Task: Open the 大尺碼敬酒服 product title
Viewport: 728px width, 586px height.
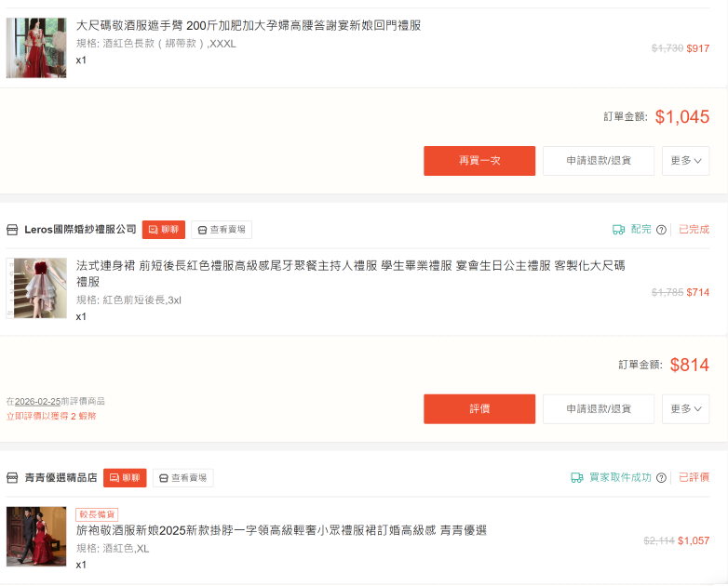Action: pos(249,25)
